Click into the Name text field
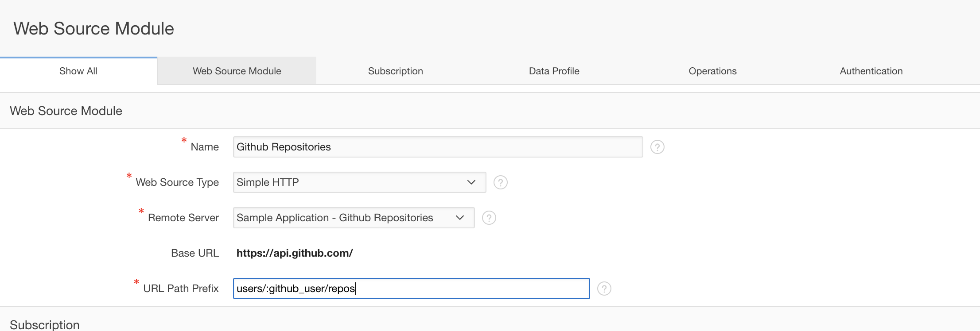 pos(438,147)
